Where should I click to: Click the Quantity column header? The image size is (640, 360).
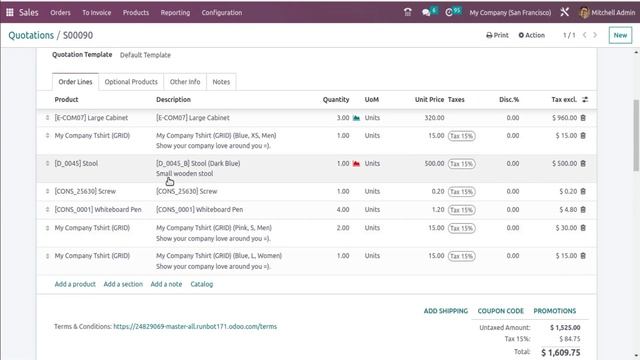click(336, 100)
